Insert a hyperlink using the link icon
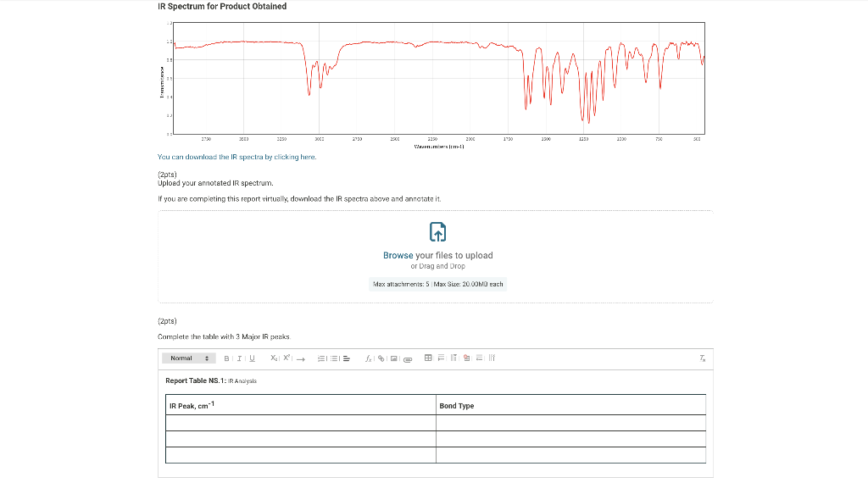The height and width of the screenshot is (483, 868). tap(381, 358)
